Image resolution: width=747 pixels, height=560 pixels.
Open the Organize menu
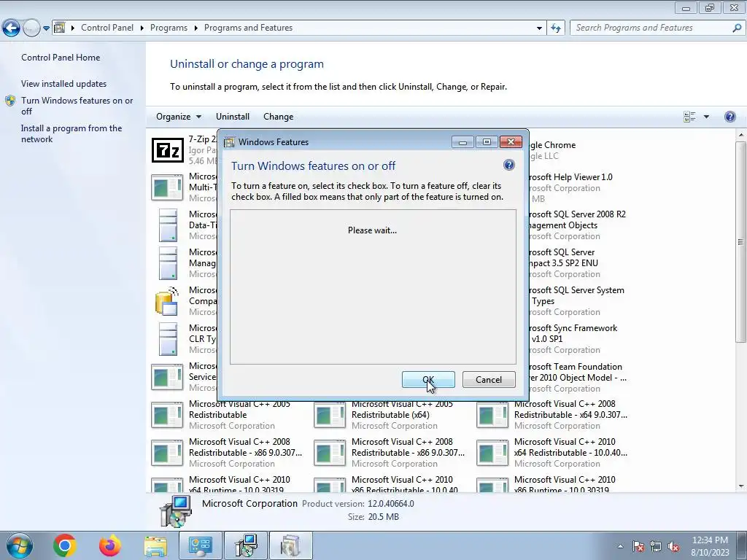click(x=179, y=117)
